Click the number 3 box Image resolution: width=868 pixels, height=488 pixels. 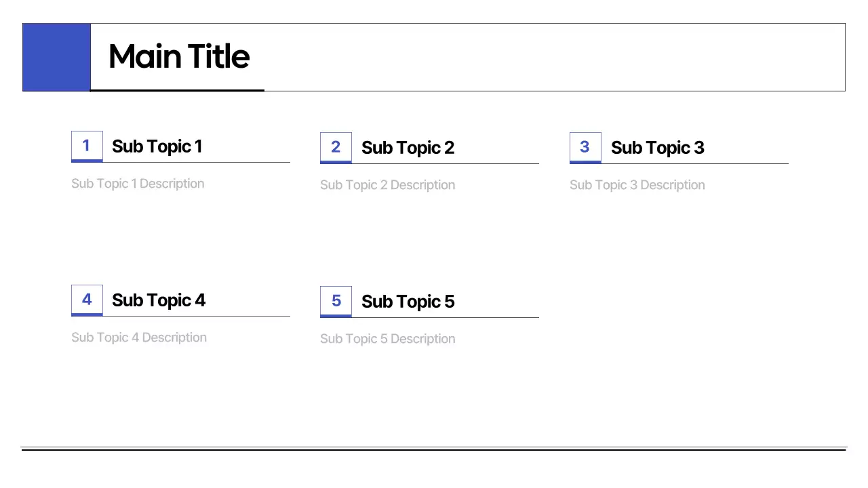(585, 147)
